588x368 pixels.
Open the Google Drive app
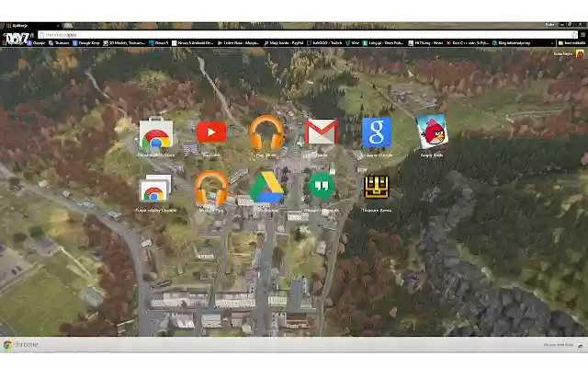click(266, 188)
